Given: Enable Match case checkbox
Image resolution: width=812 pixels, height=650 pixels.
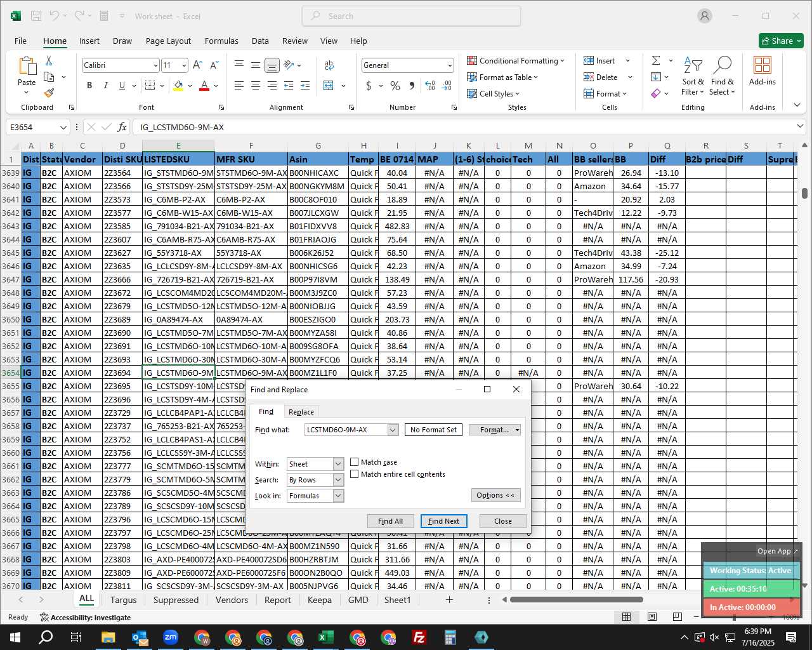Looking at the screenshot, I should 355,462.
